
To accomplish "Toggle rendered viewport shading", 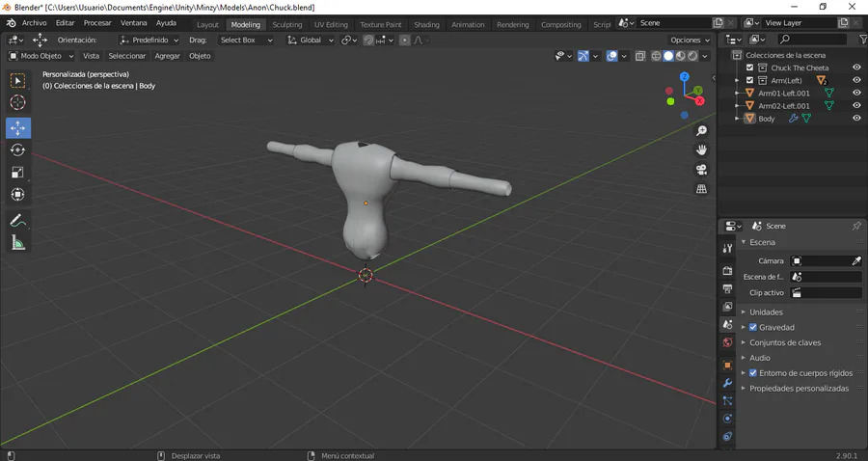I will pos(692,56).
